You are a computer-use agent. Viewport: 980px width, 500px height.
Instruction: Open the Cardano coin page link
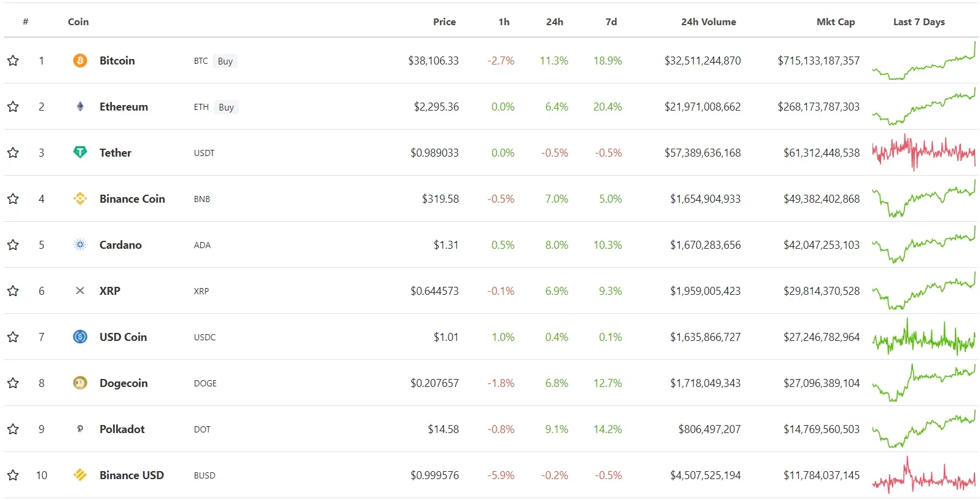click(120, 244)
